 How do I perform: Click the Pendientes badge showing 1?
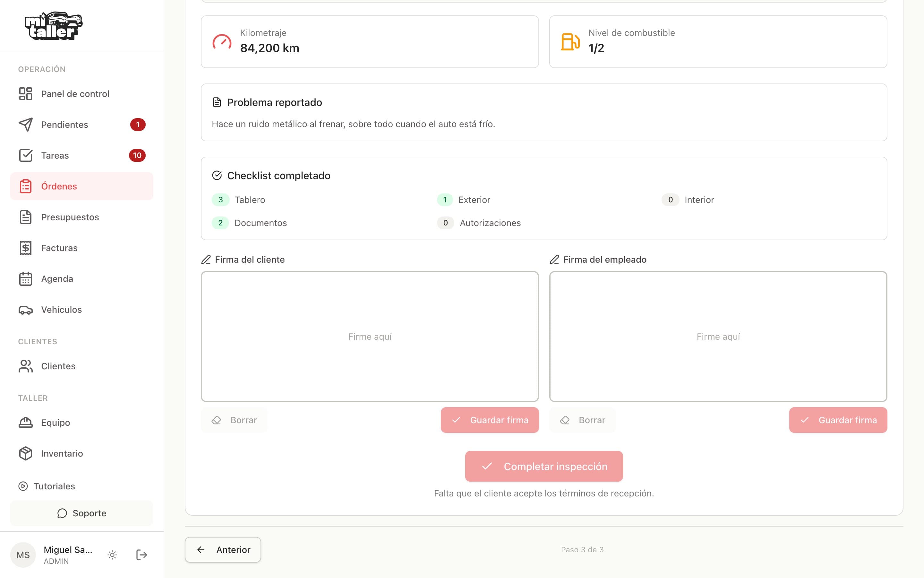coord(138,125)
